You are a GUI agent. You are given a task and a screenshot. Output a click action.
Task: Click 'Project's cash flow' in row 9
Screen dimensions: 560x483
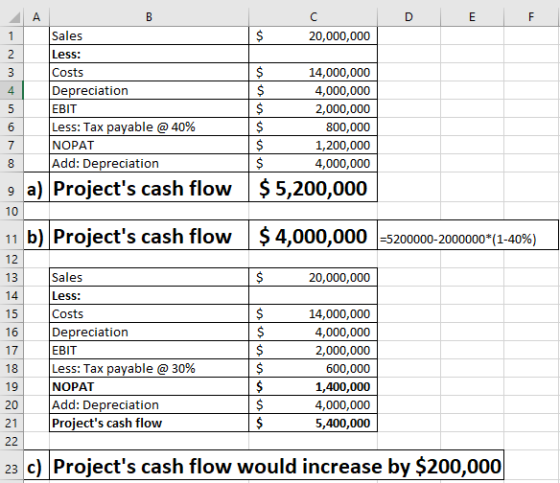point(149,187)
